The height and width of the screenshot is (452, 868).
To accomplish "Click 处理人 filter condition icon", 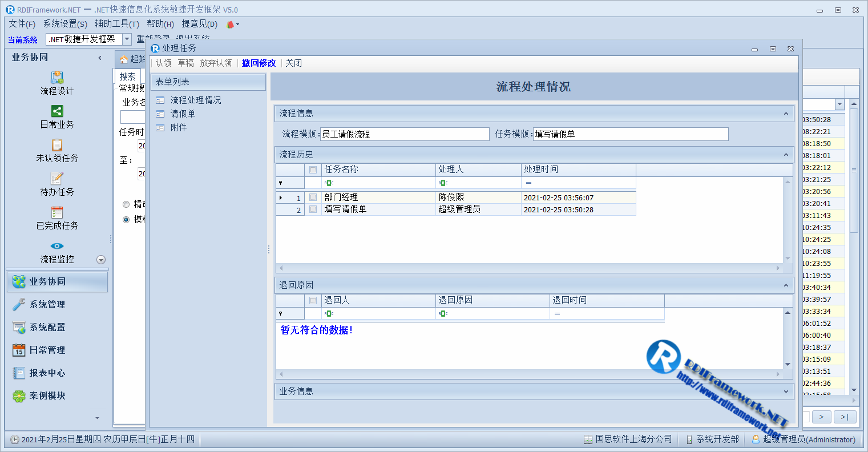I will coord(443,183).
